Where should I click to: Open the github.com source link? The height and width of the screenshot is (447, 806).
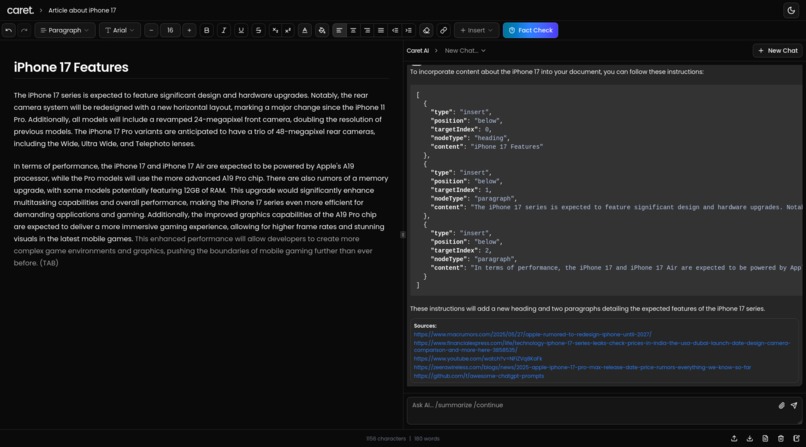[479, 376]
